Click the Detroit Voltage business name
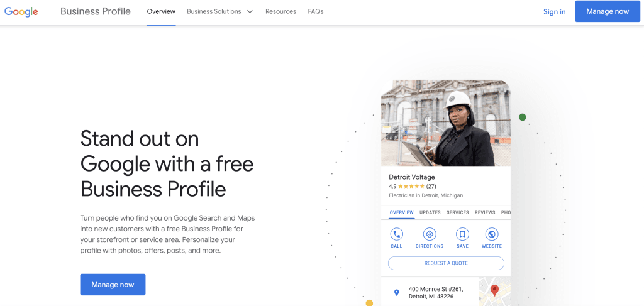Viewport: 644px width, 306px height. pyautogui.click(x=411, y=177)
